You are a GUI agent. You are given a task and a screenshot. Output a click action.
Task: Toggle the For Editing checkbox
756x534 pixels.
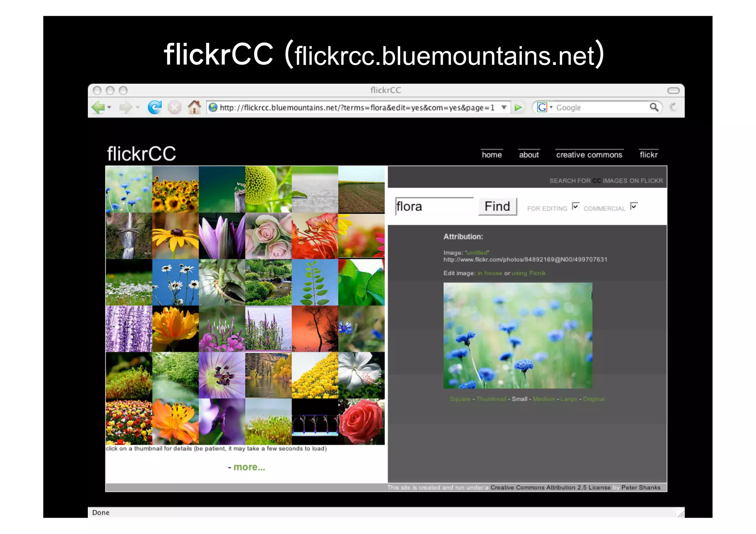coord(575,206)
